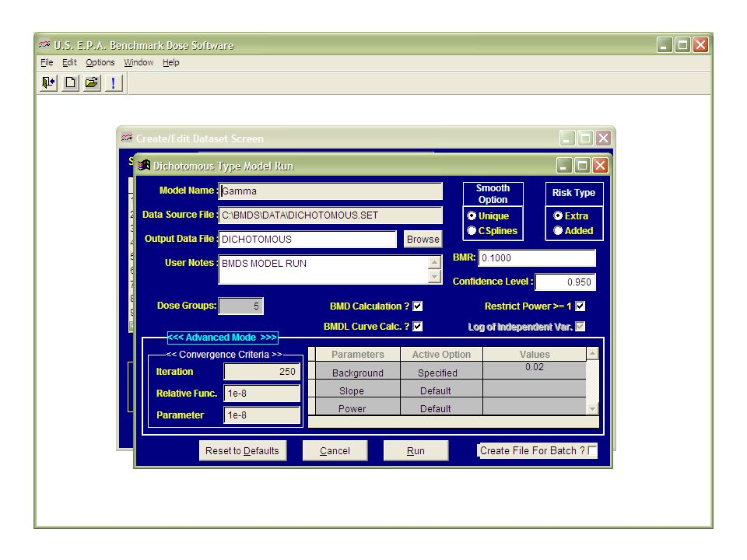This screenshot has width=747, height=560.
Task: Click the Browse button
Action: pos(423,239)
